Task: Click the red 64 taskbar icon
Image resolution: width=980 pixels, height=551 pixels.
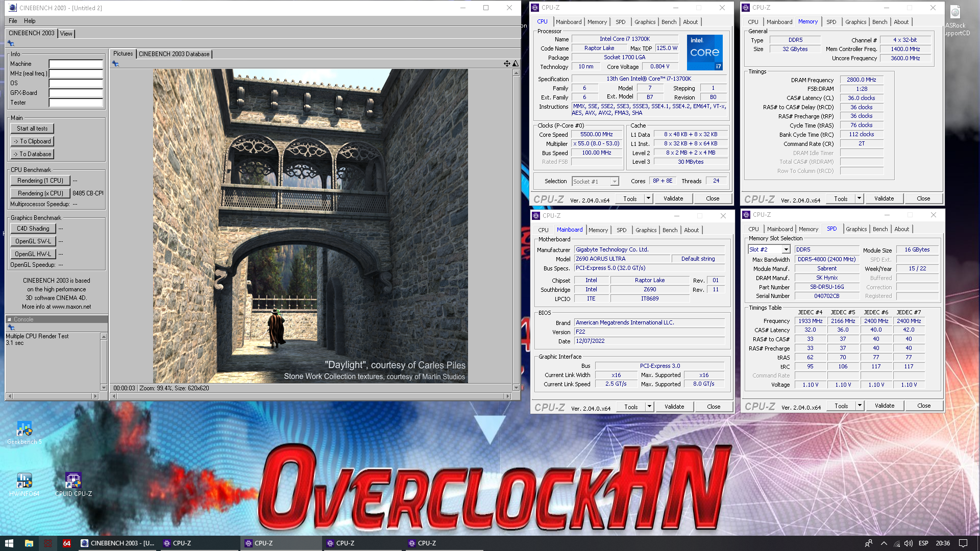Action: 67,543
